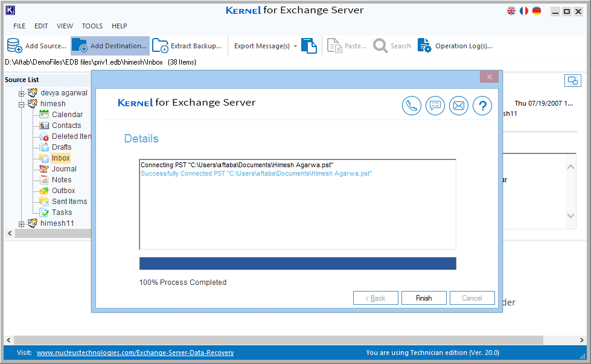Open the nucleustechnologies.com recovery link
The image size is (591, 364).
(135, 353)
